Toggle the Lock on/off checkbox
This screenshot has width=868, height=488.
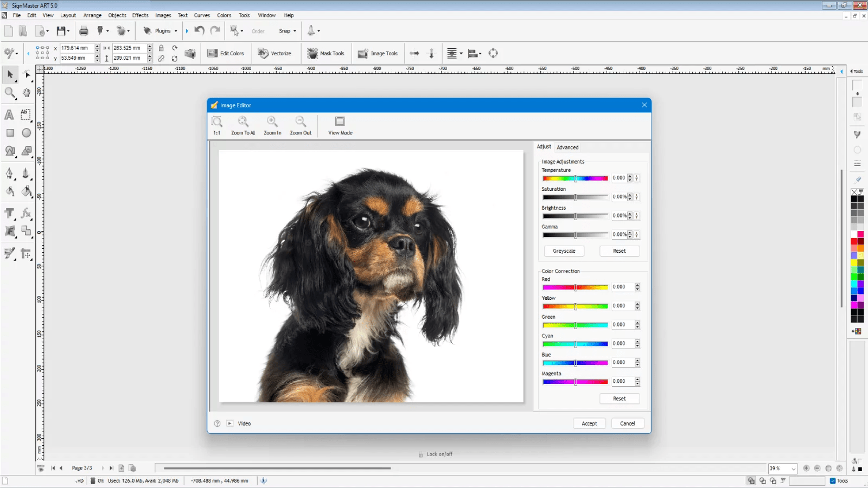pyautogui.click(x=420, y=455)
